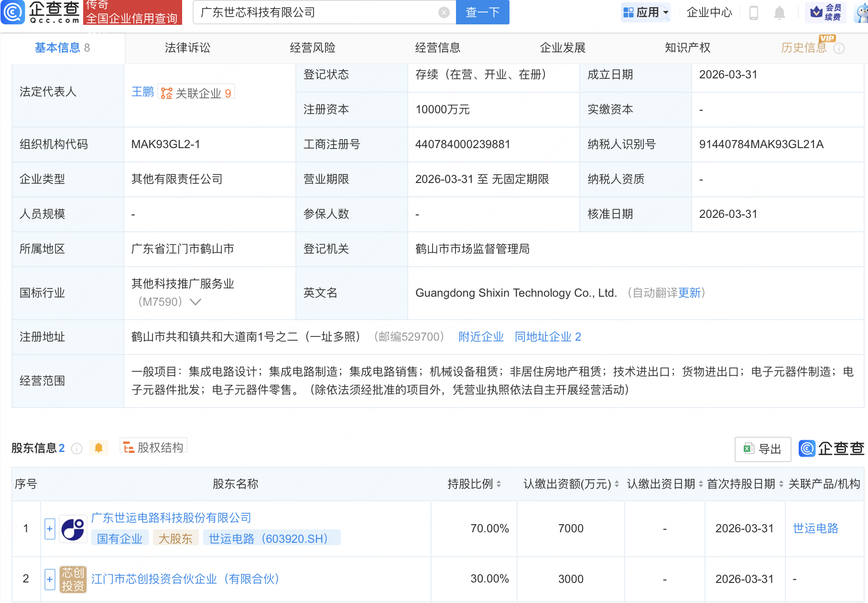Image resolution: width=868 pixels, height=603 pixels.
Task: Click the 关联企业 icon next to 王鹏
Action: [x=167, y=92]
